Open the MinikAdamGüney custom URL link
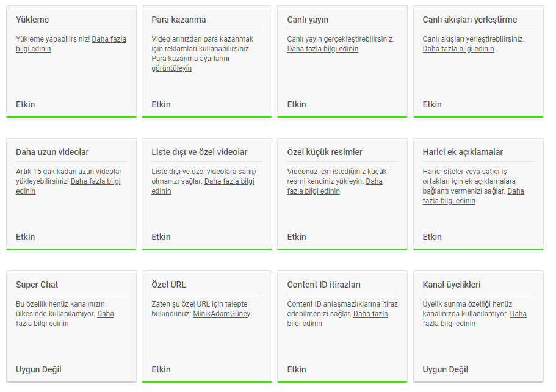The height and width of the screenshot is (392, 556). click(222, 314)
